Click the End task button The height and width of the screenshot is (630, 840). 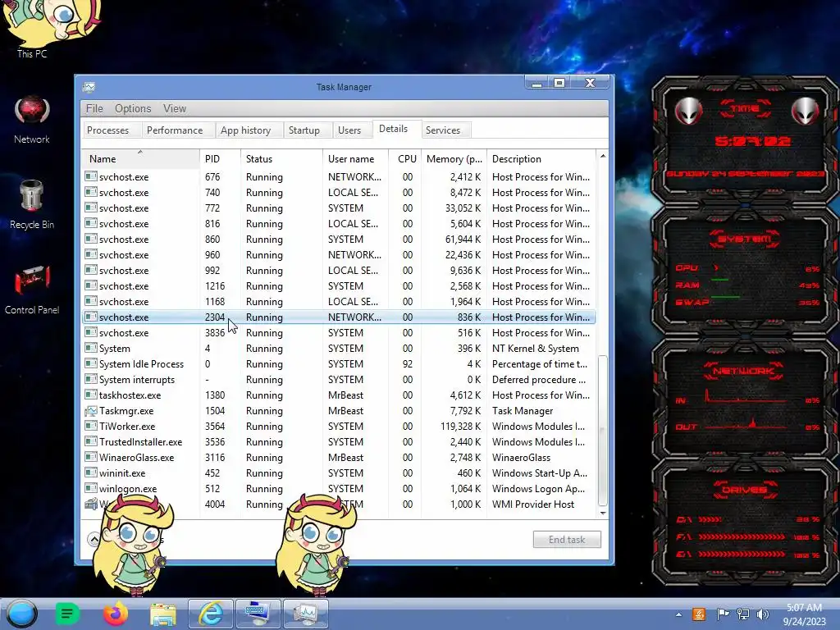click(567, 540)
